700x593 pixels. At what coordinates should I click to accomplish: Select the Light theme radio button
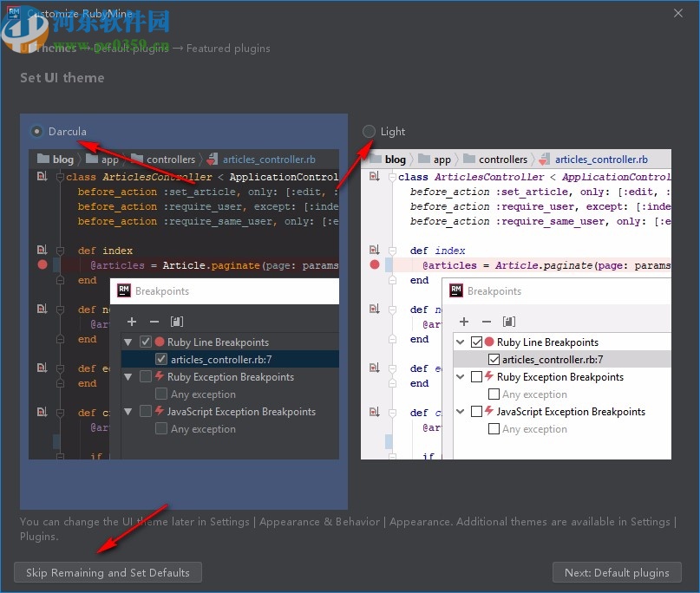369,132
